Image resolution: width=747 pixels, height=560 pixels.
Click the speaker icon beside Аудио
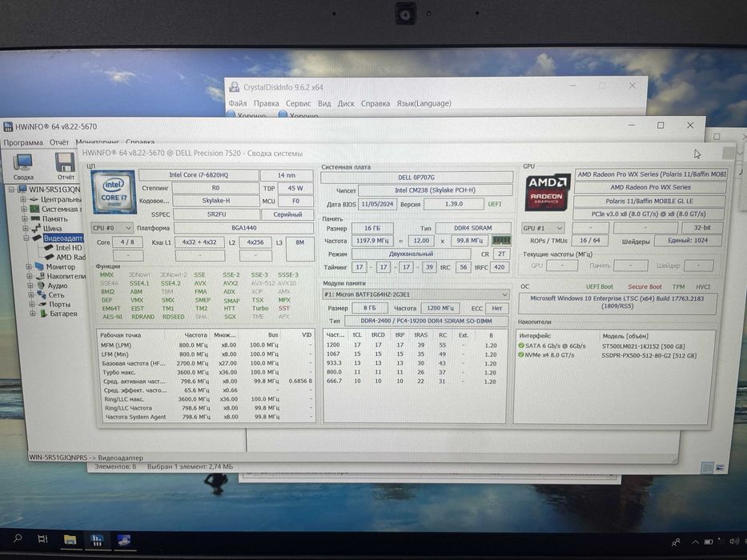[x=42, y=286]
